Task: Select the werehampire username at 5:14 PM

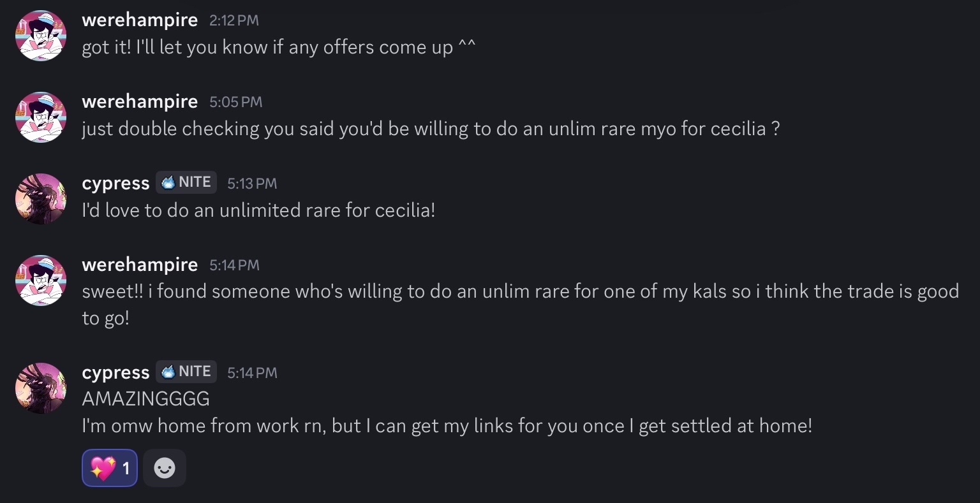Action: 140,265
